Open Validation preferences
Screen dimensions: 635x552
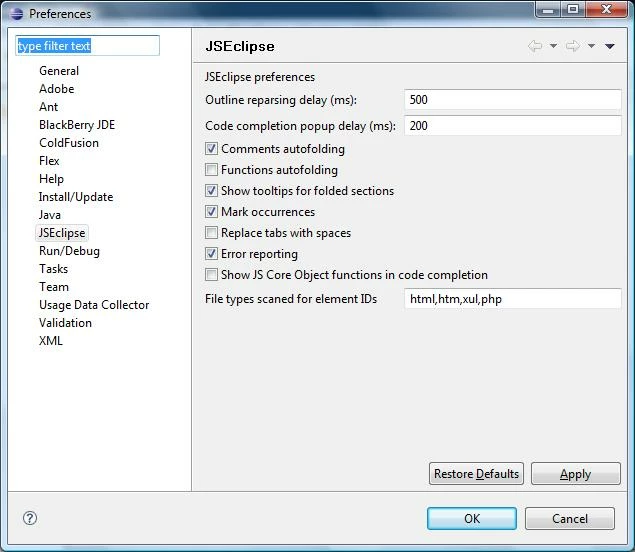point(65,323)
